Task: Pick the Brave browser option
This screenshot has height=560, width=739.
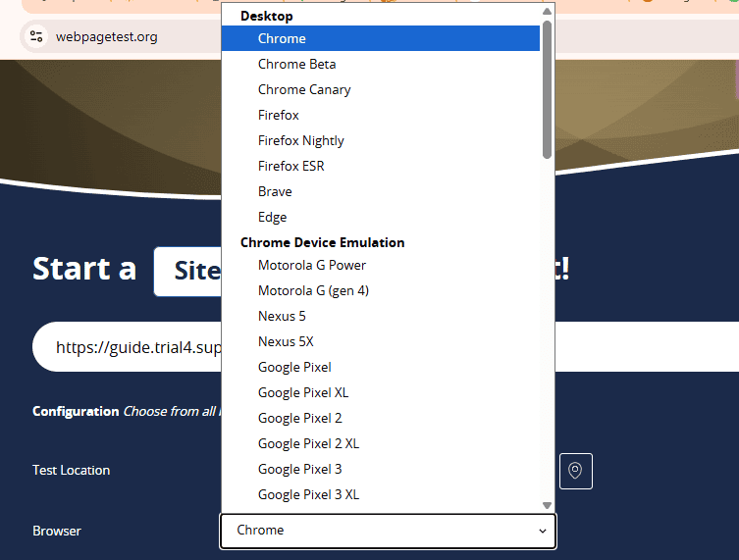Action: click(x=381, y=191)
